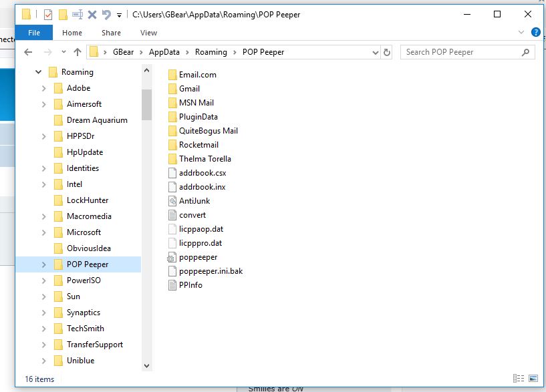Viewport: 546px width, 392px height.
Task: Select the Thelma Torella folder
Action: click(200, 159)
